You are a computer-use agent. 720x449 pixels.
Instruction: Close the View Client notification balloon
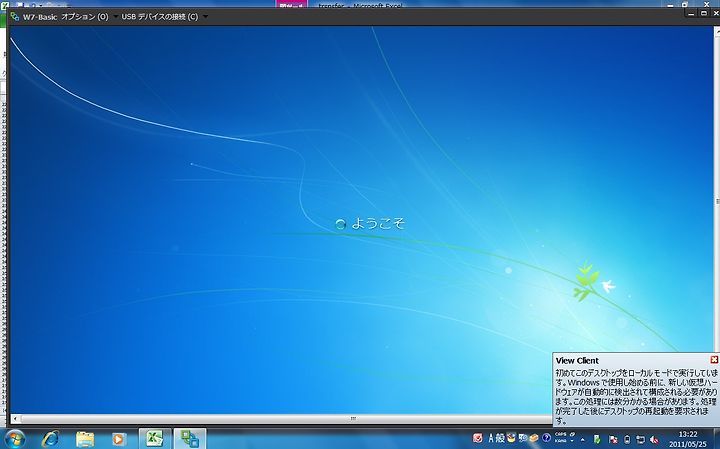click(x=714, y=359)
